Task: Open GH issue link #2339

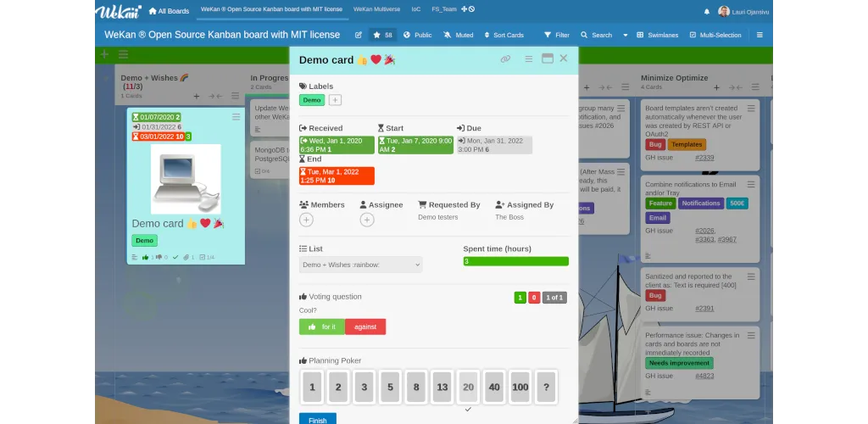Action: (x=704, y=158)
